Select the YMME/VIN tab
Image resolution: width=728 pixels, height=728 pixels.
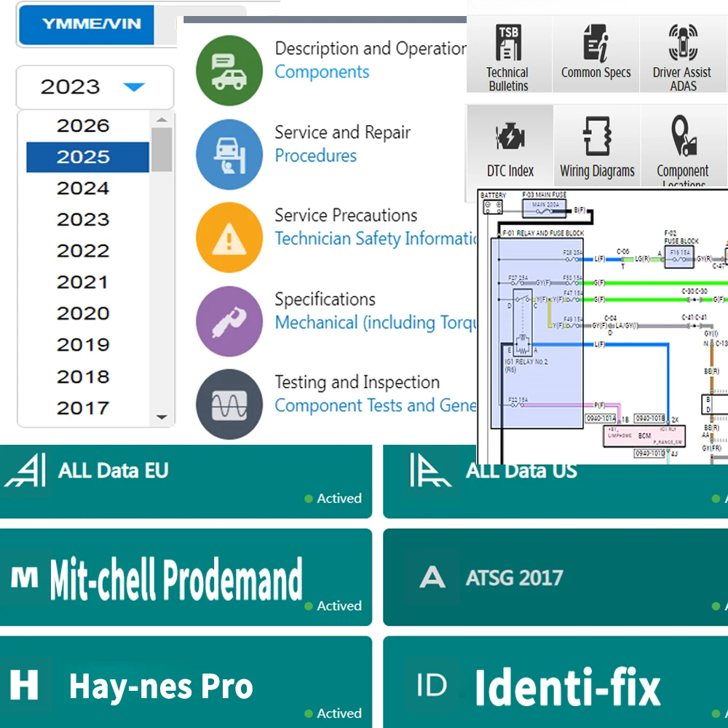[x=87, y=25]
